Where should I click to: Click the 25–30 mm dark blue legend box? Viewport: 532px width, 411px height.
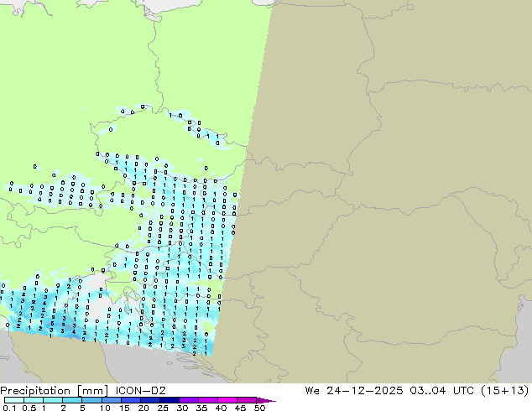[169, 400]
